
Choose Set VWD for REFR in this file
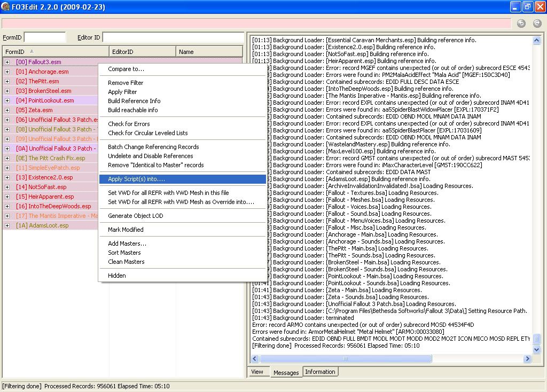pyautogui.click(x=183, y=193)
